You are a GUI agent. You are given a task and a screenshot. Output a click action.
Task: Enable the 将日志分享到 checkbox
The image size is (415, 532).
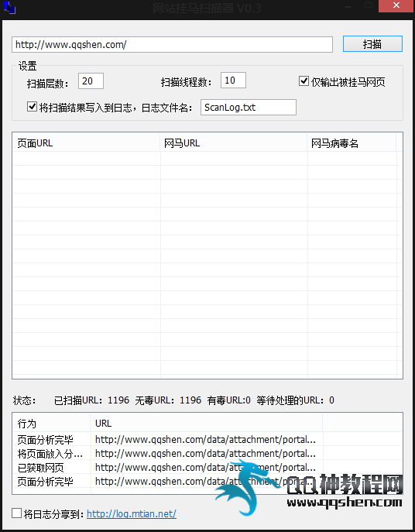[16, 513]
